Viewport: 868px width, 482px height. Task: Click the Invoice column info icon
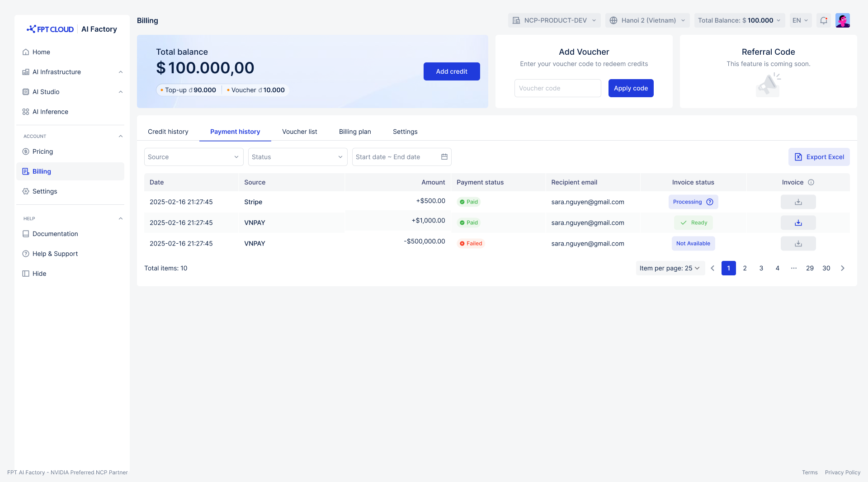pos(811,182)
